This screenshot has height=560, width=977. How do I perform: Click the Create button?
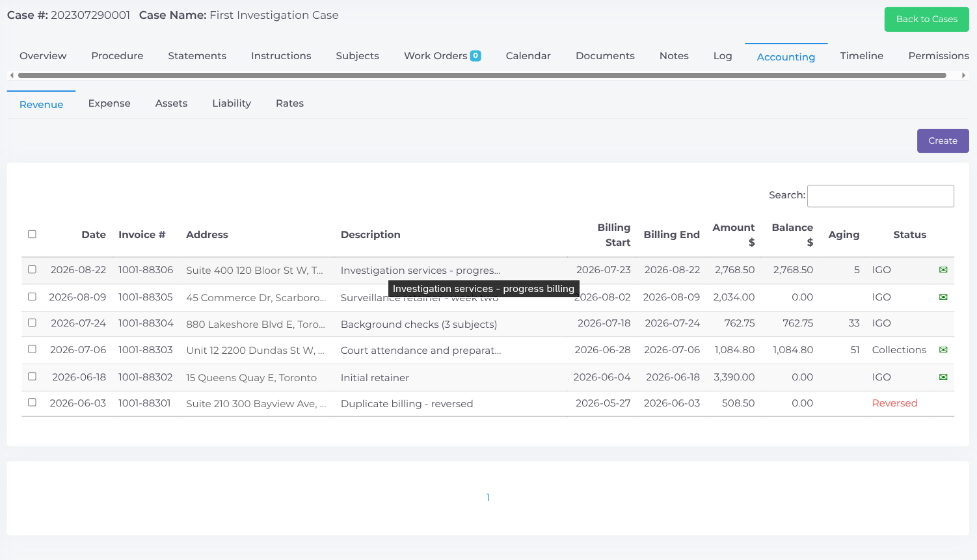(x=943, y=141)
